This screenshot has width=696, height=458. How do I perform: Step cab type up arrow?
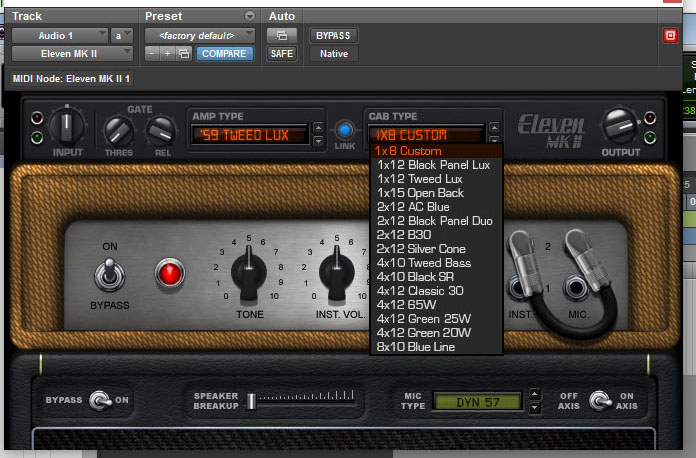(x=494, y=128)
